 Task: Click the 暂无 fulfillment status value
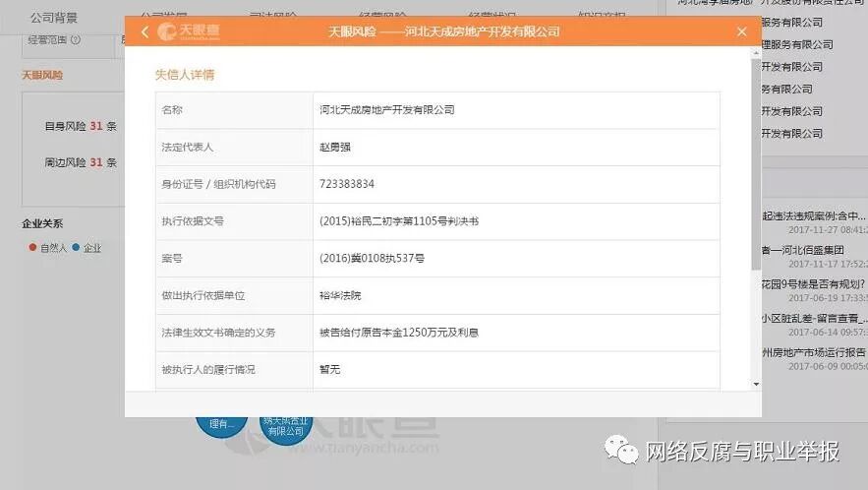(x=330, y=370)
